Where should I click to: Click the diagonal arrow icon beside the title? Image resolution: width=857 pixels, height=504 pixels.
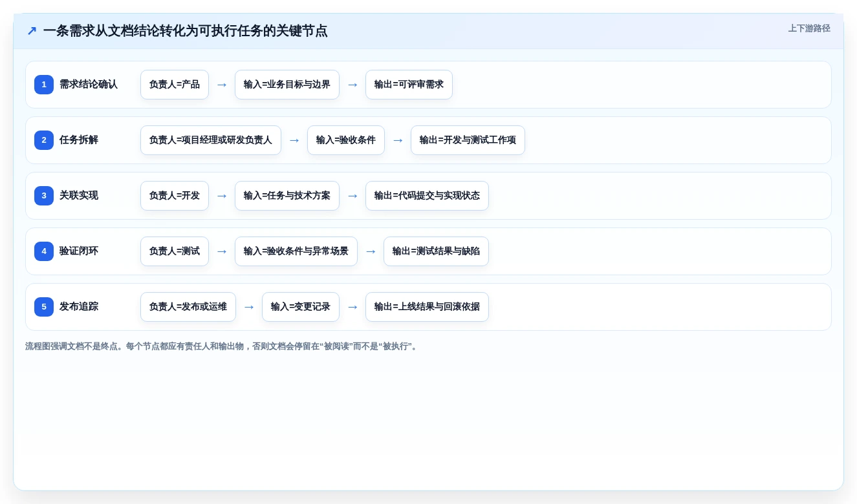32,30
